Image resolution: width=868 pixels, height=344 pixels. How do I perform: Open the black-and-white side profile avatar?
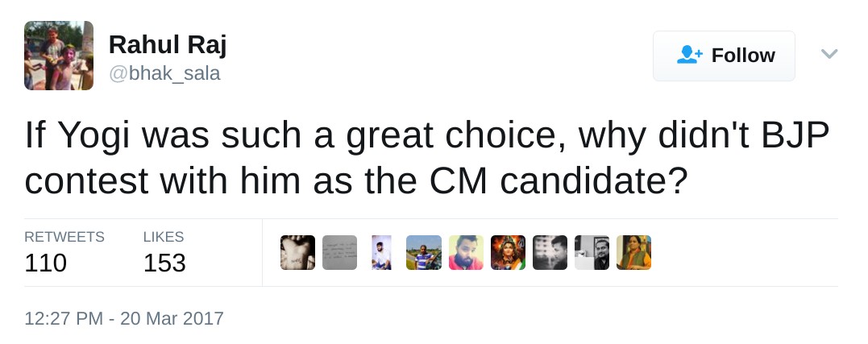coord(550,252)
